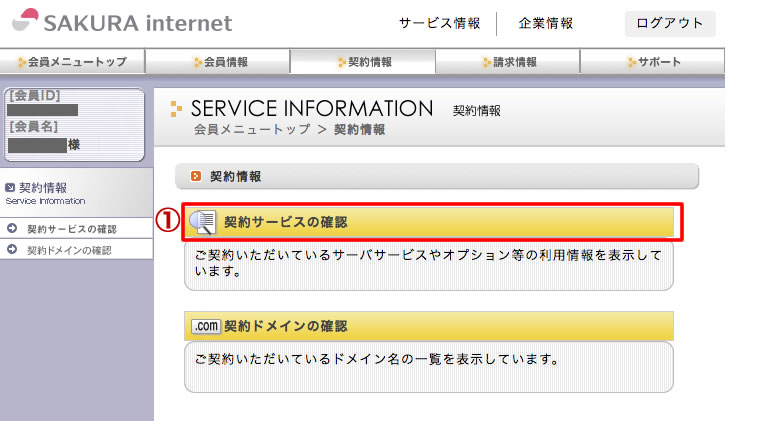This screenshot has height=421, width=757.
Task: Open the 企業情報 link in header
Action: (546, 23)
